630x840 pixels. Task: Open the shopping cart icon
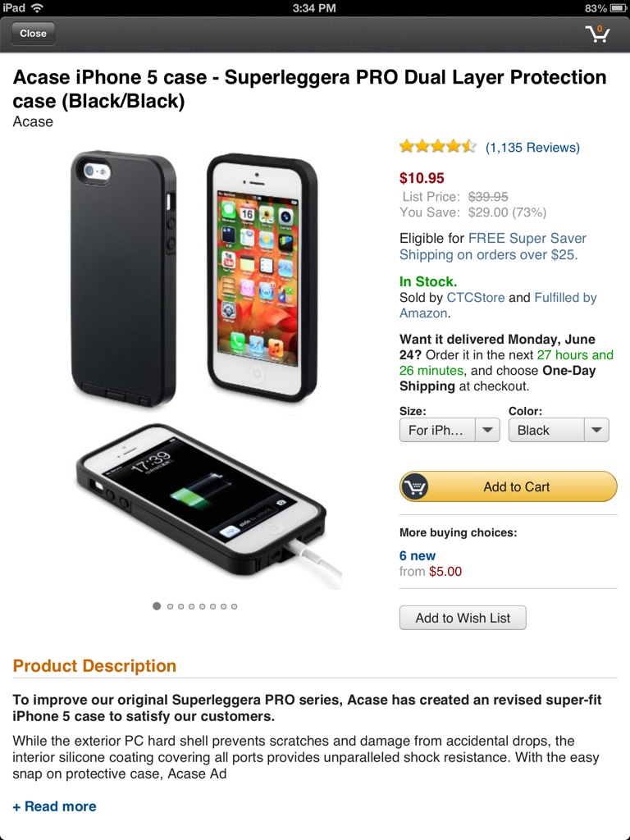(x=597, y=33)
